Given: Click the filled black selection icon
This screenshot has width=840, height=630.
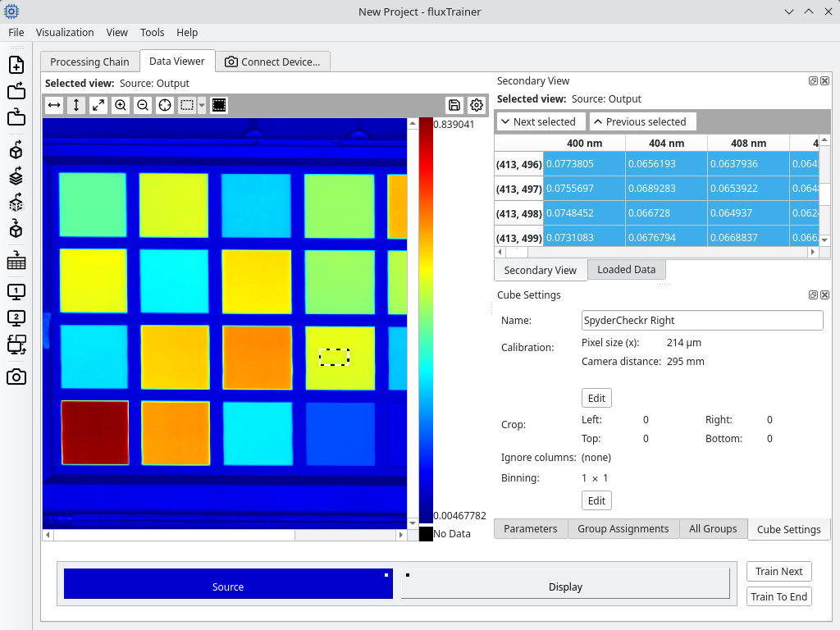Looking at the screenshot, I should (219, 105).
